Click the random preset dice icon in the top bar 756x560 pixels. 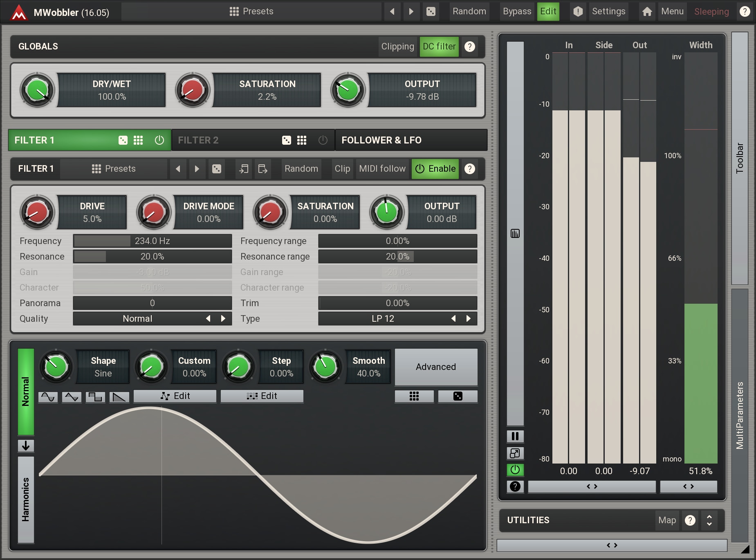coord(431,11)
